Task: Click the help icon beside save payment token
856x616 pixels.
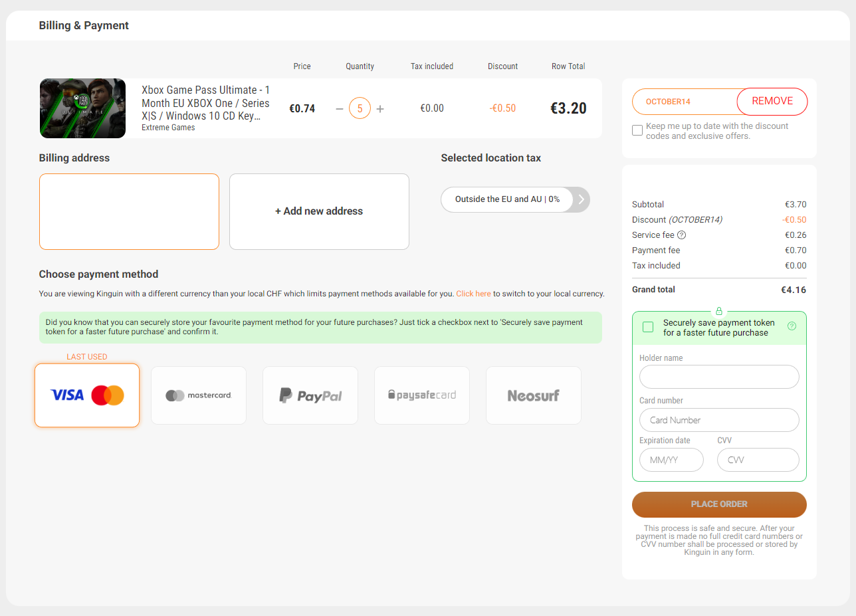Action: pos(792,326)
